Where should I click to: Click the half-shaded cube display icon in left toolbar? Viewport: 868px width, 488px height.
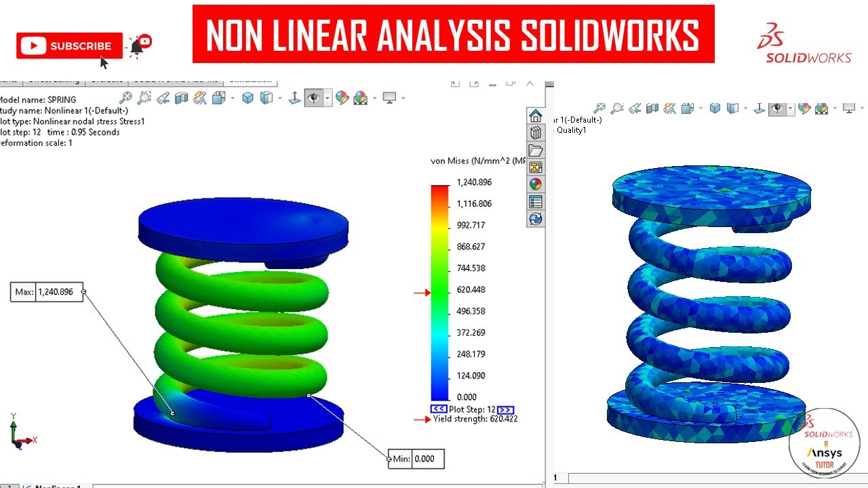[x=267, y=98]
